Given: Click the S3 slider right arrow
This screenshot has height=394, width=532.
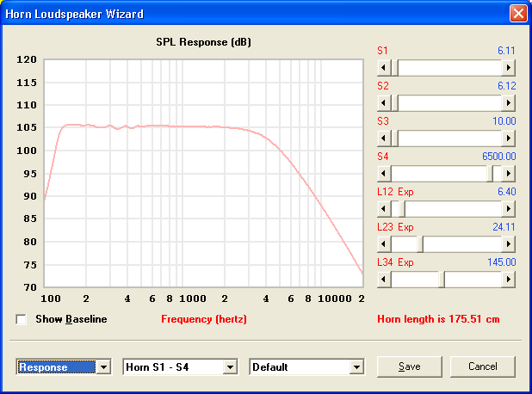Looking at the screenshot, I should 508,139.
